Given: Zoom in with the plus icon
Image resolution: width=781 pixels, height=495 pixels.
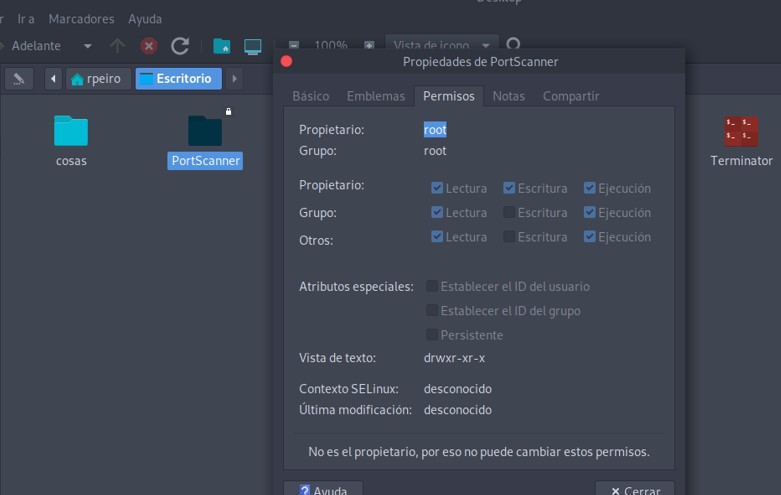Looking at the screenshot, I should (x=369, y=45).
